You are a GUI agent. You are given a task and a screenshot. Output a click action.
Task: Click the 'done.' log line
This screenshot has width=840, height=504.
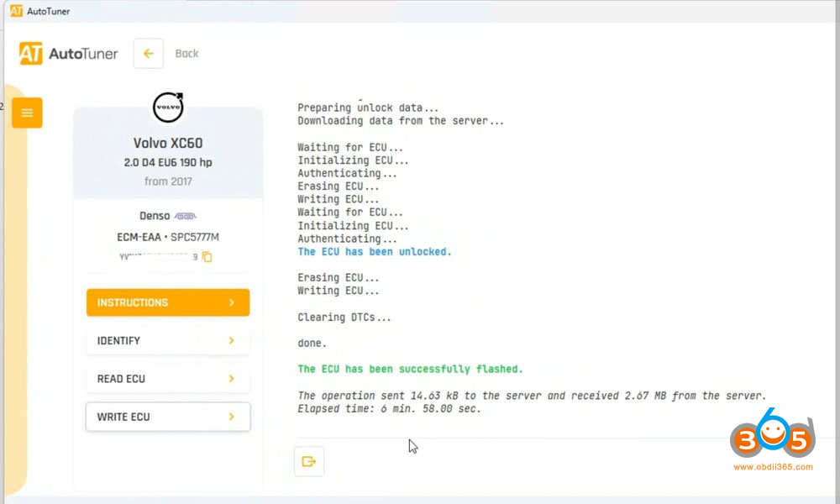coord(312,344)
